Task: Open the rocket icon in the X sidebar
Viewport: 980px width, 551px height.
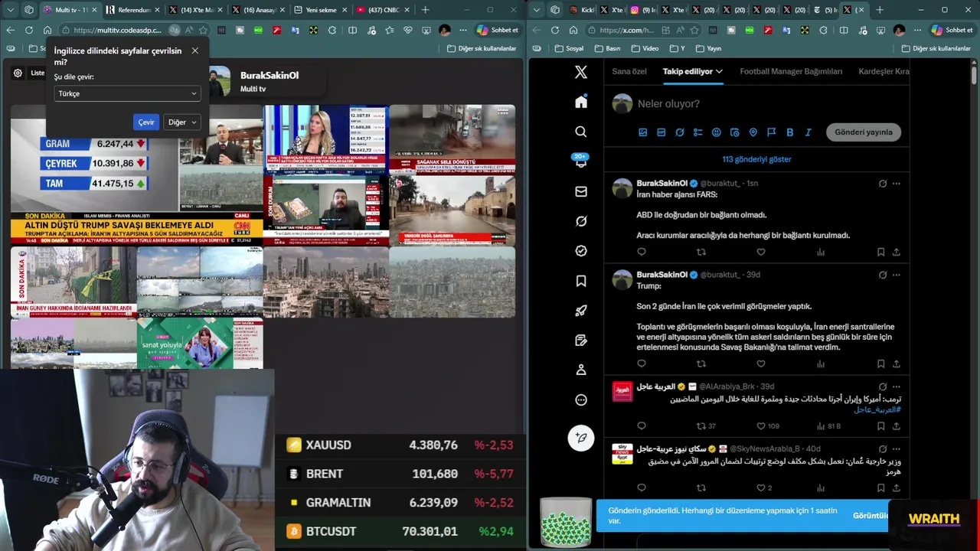Action: click(x=581, y=311)
